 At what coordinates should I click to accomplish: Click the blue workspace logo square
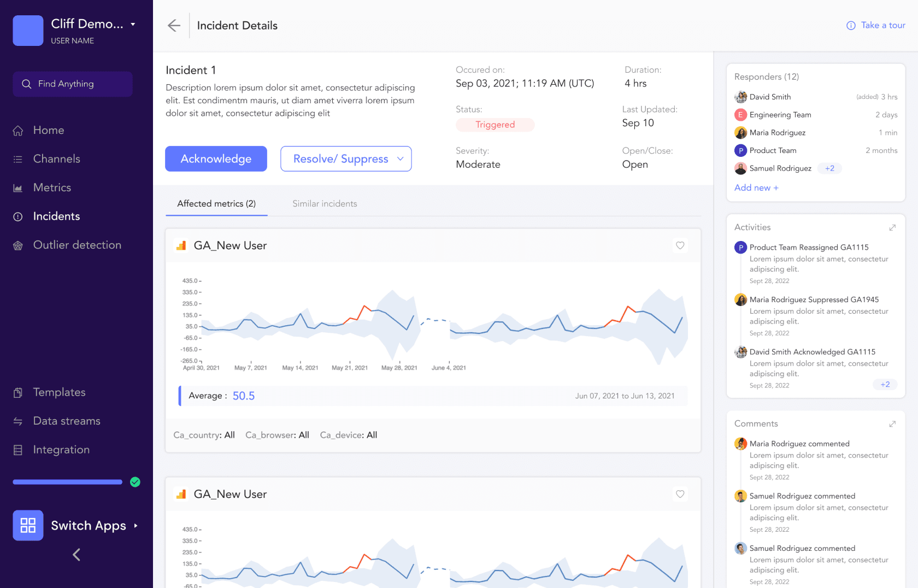point(28,31)
